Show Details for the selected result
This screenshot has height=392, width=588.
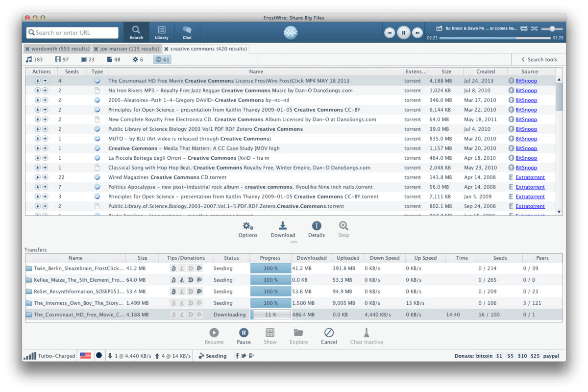[x=317, y=229]
